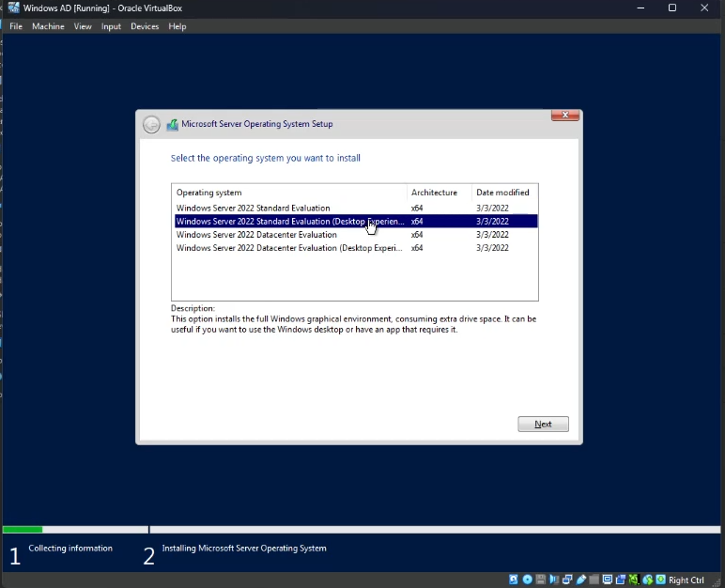
Task: Click the Collecting information step label
Action: 70,549
